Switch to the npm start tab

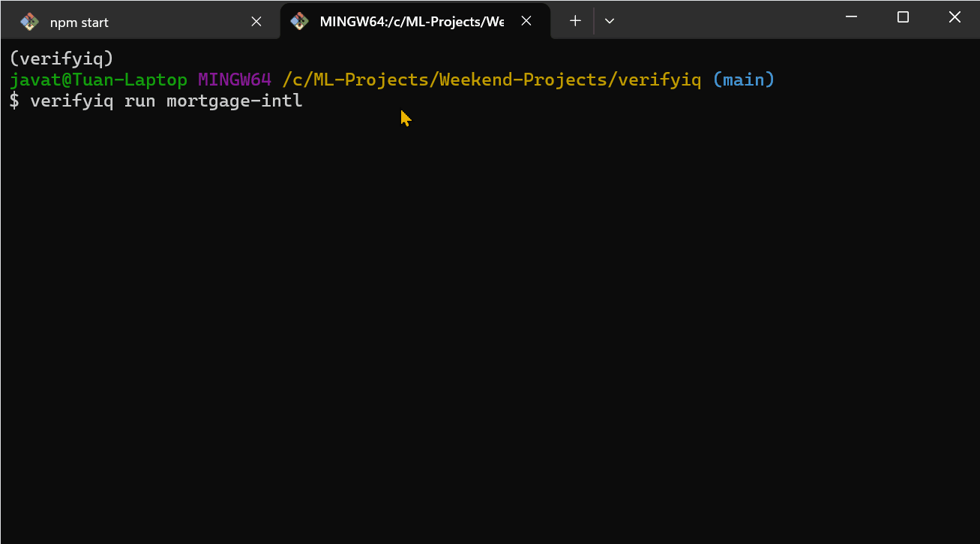pos(140,22)
